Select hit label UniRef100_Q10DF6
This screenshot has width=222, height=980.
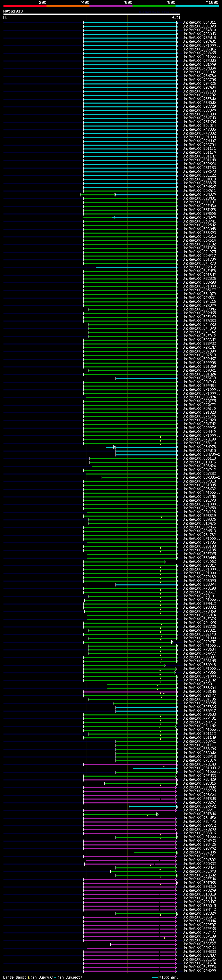coord(199,462)
